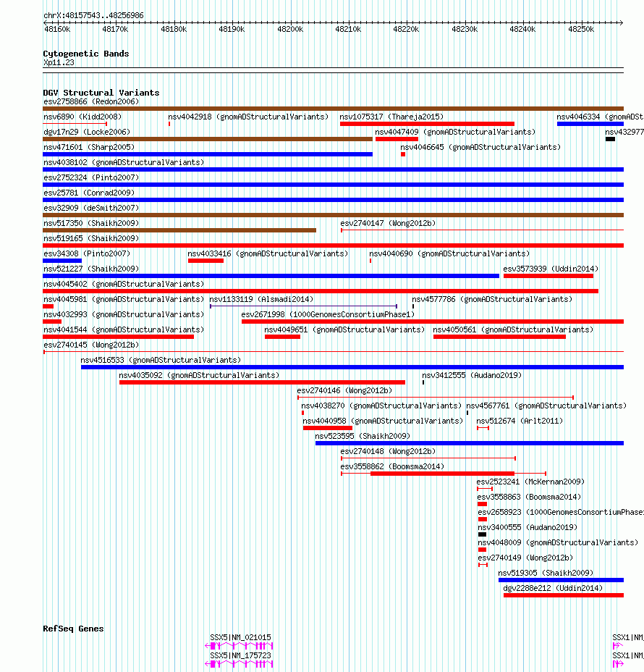This screenshot has height=672, width=644.
Task: Click nsv4045402 gnomAD variant label
Action: point(124,284)
